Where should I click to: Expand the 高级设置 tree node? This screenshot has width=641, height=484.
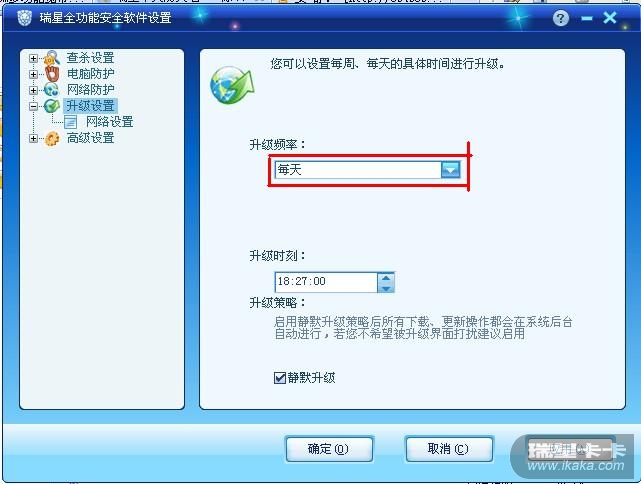click(x=33, y=139)
